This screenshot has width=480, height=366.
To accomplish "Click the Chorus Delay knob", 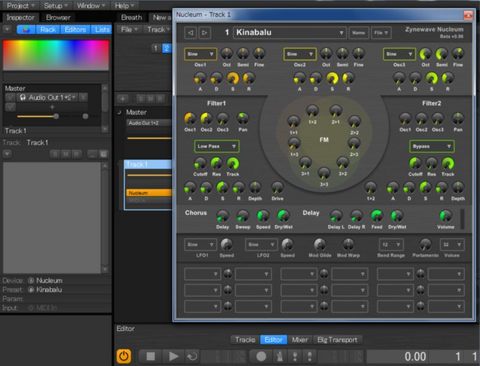I will click(223, 216).
